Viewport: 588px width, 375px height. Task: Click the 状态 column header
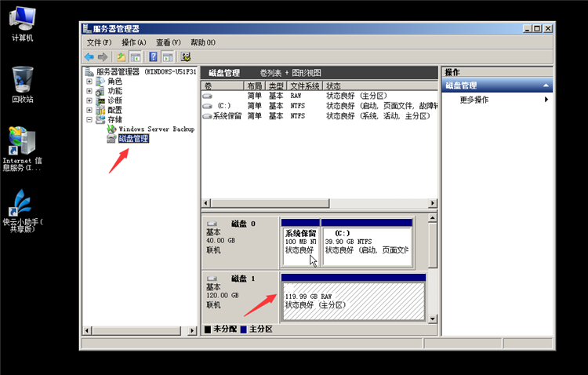click(x=334, y=86)
